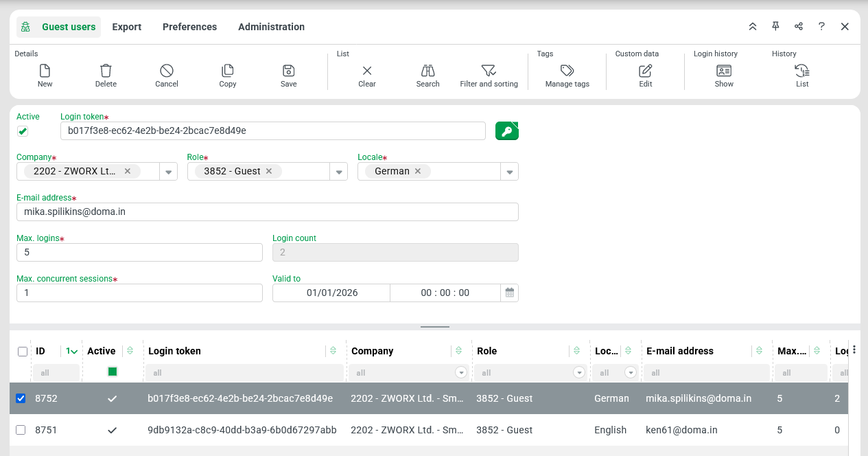Click the ID column header

click(x=40, y=351)
